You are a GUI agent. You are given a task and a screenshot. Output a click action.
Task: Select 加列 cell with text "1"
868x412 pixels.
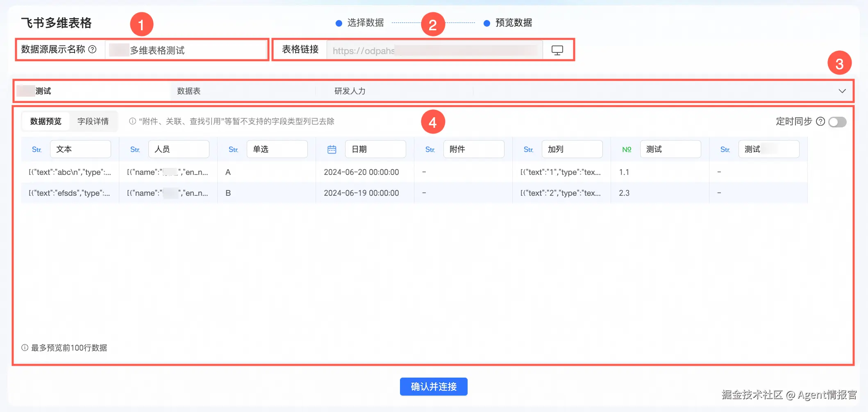(561, 172)
